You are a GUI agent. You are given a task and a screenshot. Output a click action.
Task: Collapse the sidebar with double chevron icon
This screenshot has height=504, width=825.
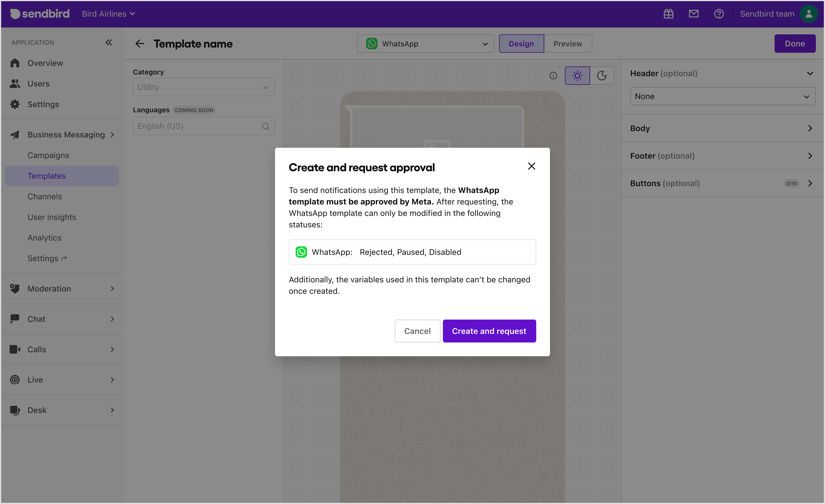coord(109,42)
